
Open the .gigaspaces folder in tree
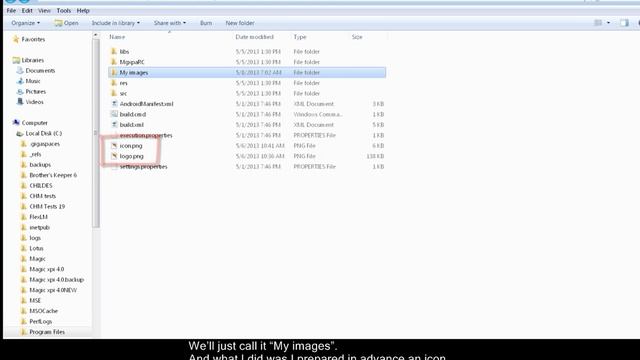point(44,144)
